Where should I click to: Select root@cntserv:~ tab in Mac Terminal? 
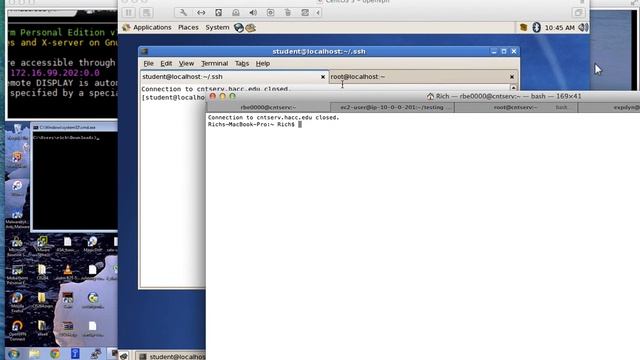pyautogui.click(x=516, y=107)
